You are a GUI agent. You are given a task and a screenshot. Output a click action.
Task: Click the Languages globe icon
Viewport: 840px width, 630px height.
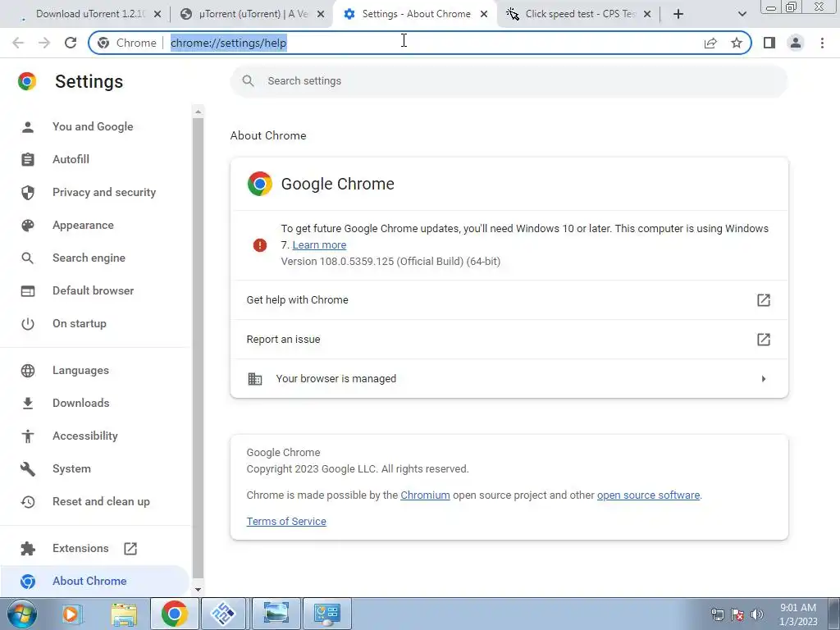[x=27, y=371]
